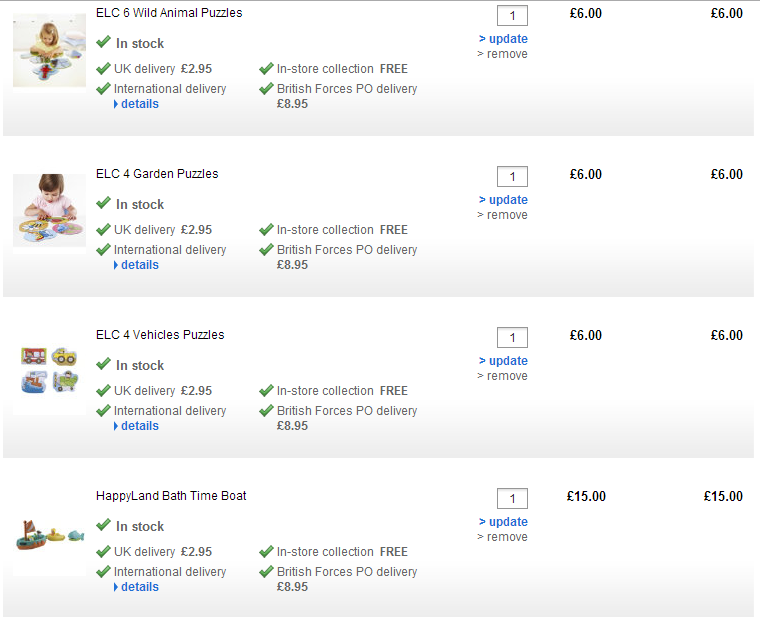Screen dimensions: 760x617
Task: Click In-store collection tick for HappyLand Bath Time Boat
Action: (x=266, y=551)
